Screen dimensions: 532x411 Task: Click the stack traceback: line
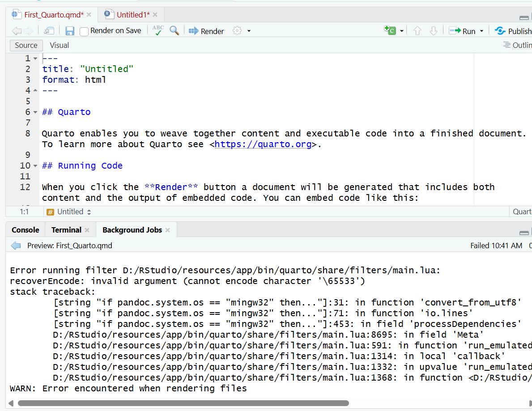click(x=53, y=292)
